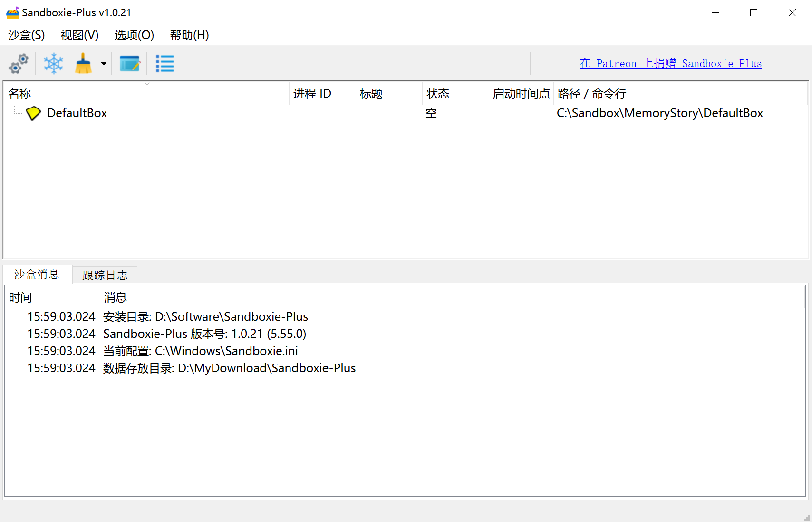Screen dimensions: 812x522
Task: Click the yellow DefaultBox sandbox icon
Action: click(34, 113)
